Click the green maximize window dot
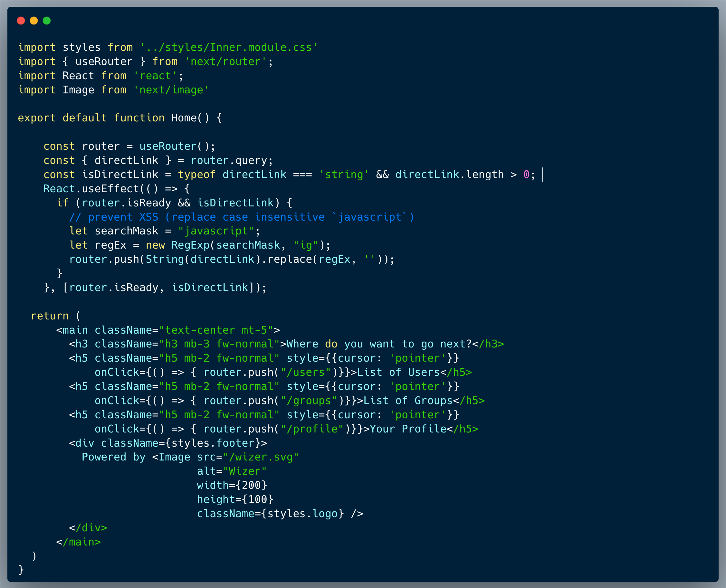Screen dimensions: 726x588 click(47, 21)
